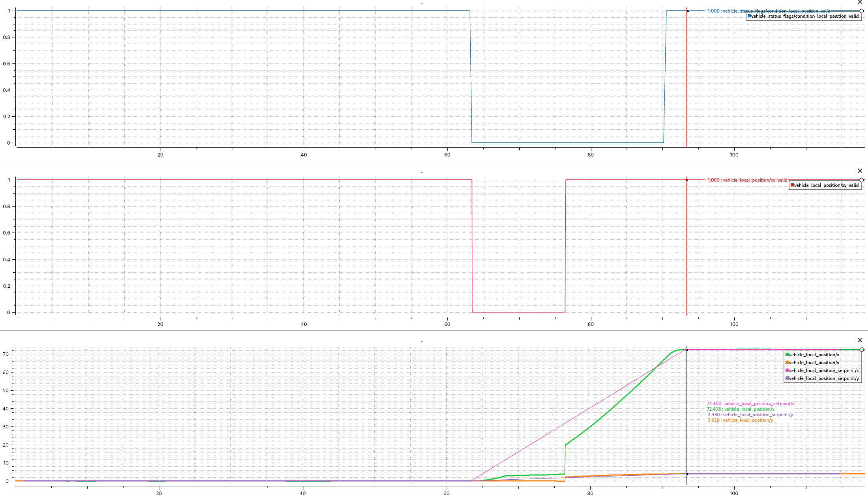Click the top plot's '...' title

421,3
